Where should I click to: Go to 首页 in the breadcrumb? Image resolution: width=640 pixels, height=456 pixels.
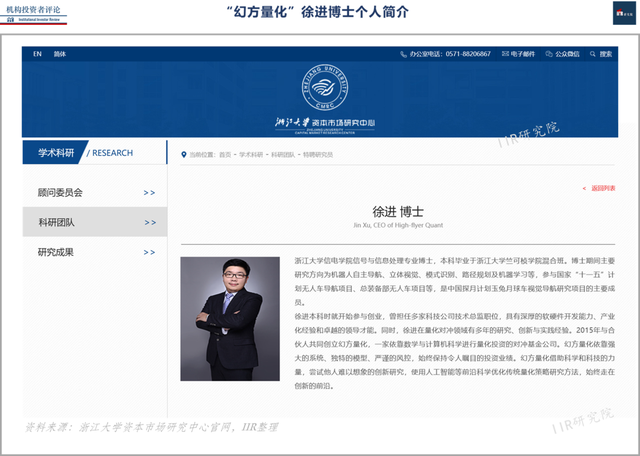tap(225, 155)
